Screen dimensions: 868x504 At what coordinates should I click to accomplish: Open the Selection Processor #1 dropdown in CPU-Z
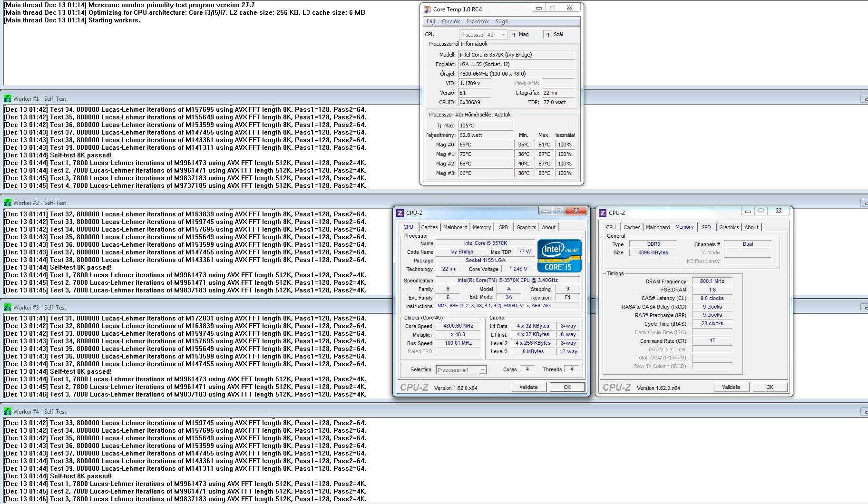[x=461, y=370]
